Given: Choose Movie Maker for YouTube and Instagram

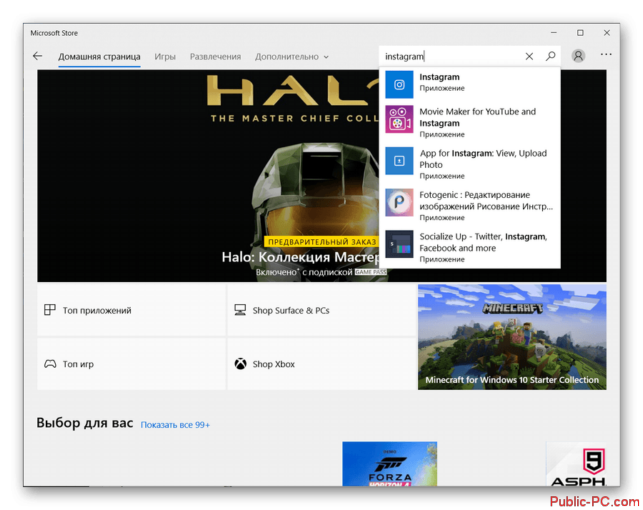Looking at the screenshot, I should [477, 117].
